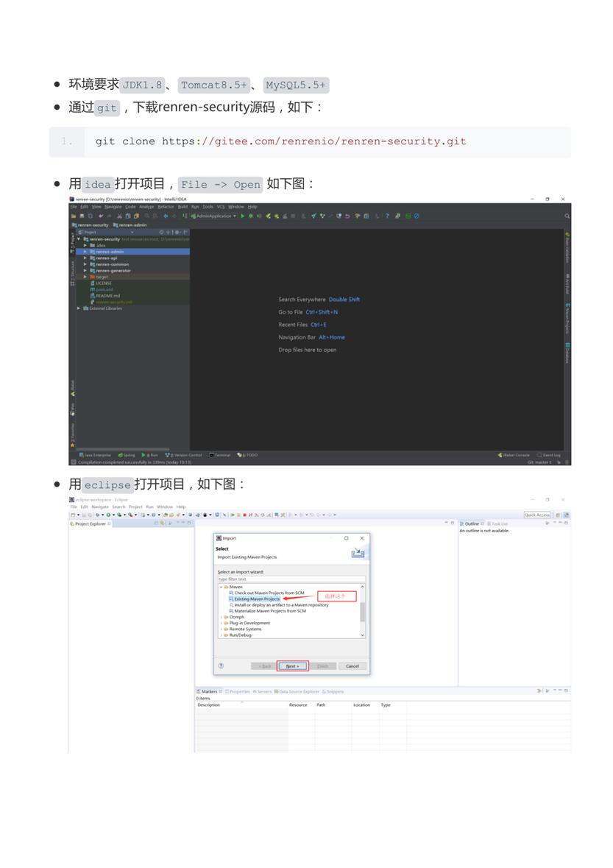Click the Open folder icon in IntelliJ toolbar
Image resolution: width=613 pixels, height=868 pixels.
(x=73, y=216)
